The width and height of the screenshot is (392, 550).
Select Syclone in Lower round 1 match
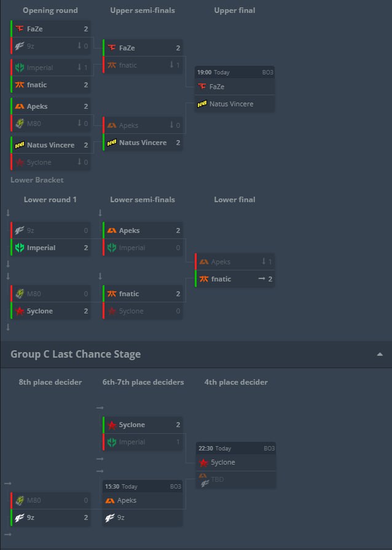click(50, 311)
